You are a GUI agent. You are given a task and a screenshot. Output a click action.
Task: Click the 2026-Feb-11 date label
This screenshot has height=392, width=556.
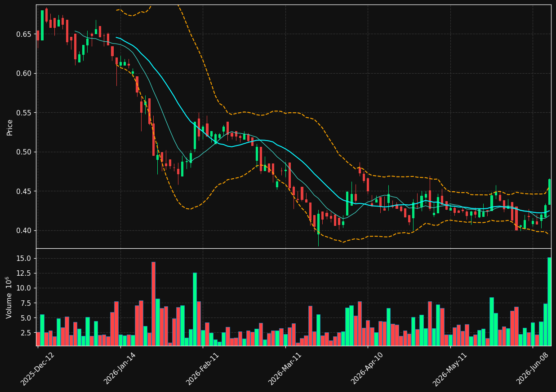(x=202, y=369)
